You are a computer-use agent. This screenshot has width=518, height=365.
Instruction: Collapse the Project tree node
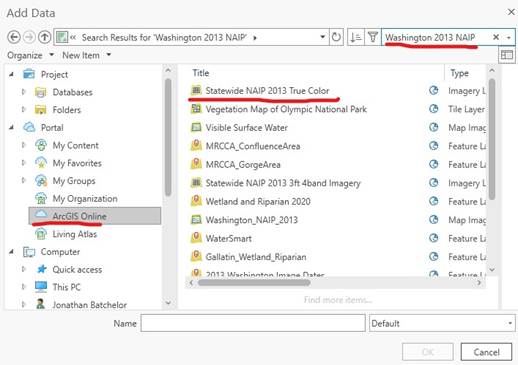coord(12,74)
